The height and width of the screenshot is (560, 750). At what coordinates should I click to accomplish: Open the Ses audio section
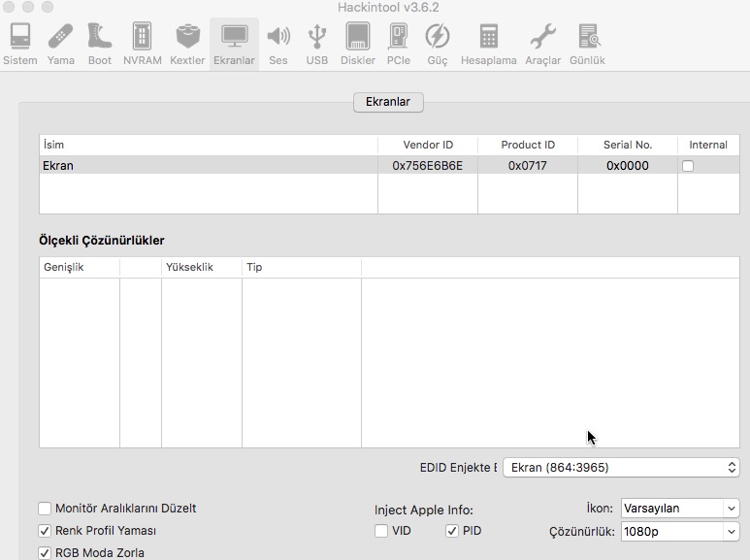(x=278, y=45)
